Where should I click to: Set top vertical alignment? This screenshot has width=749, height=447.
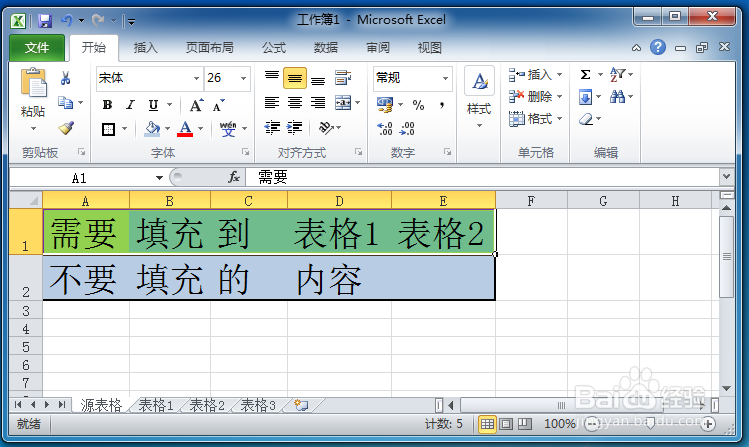272,76
